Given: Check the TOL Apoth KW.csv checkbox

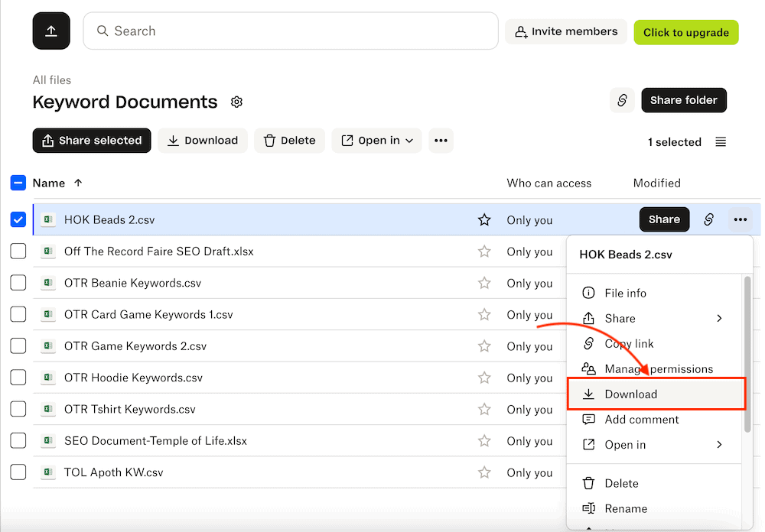Looking at the screenshot, I should [18, 472].
